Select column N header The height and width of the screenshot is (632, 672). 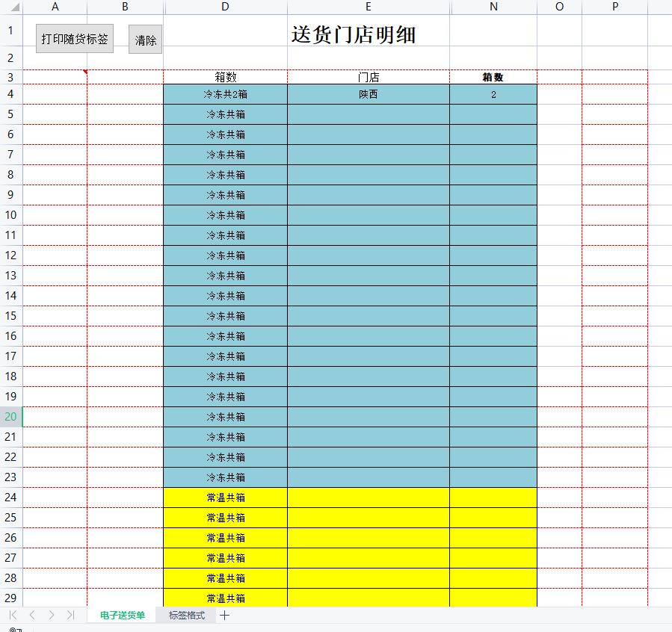493,7
